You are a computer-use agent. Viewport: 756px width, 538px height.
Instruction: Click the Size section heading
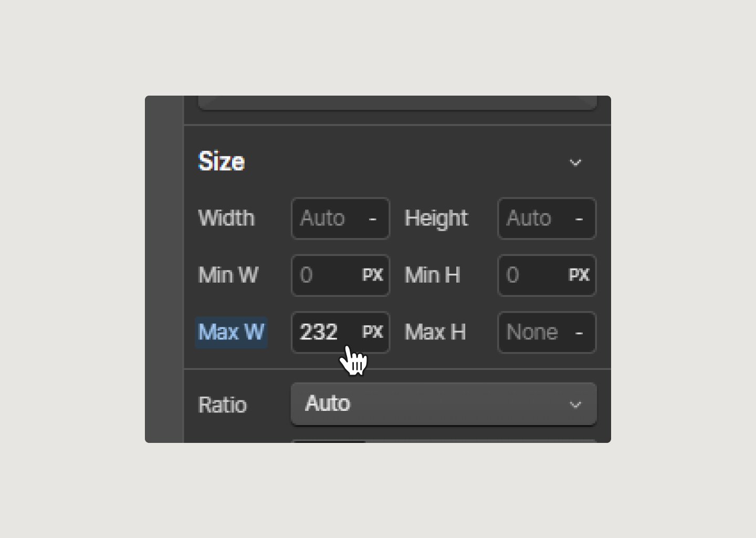point(221,162)
